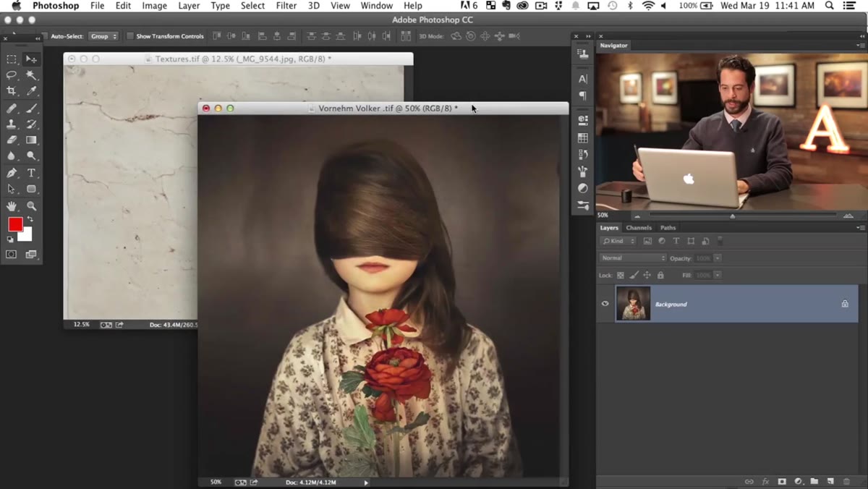The image size is (868, 489).
Task: Toggle Quick Mask mode
Action: pyautogui.click(x=12, y=255)
